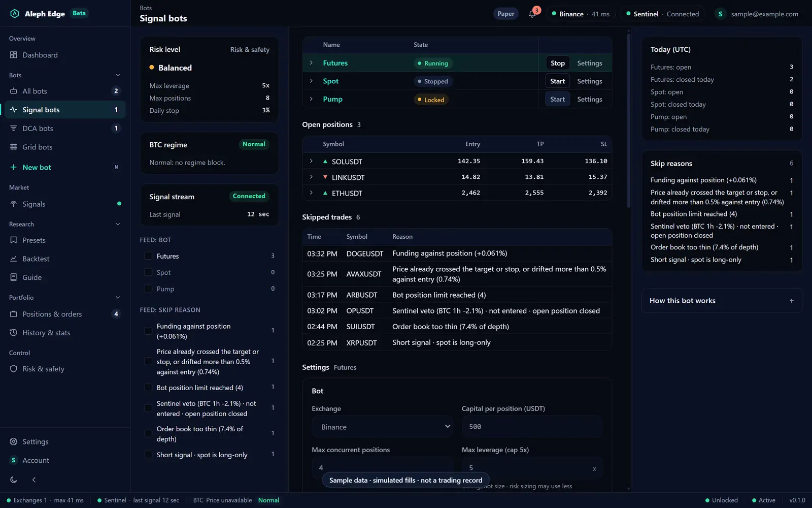Open Account in the sidebar
Screen dimensions: 812x508
click(65, 460)
